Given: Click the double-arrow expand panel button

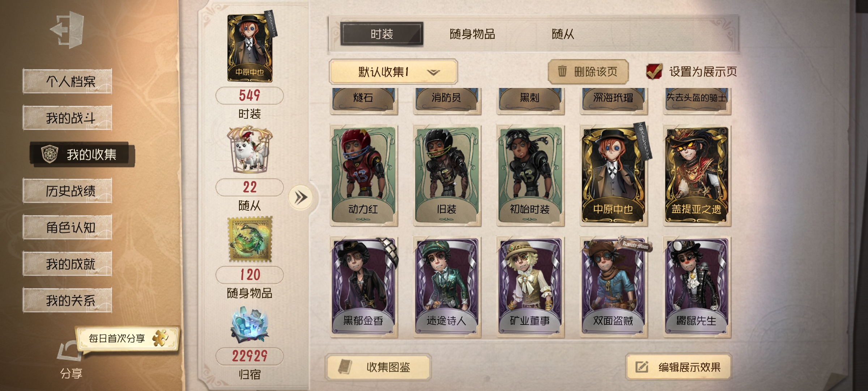Looking at the screenshot, I should (301, 197).
